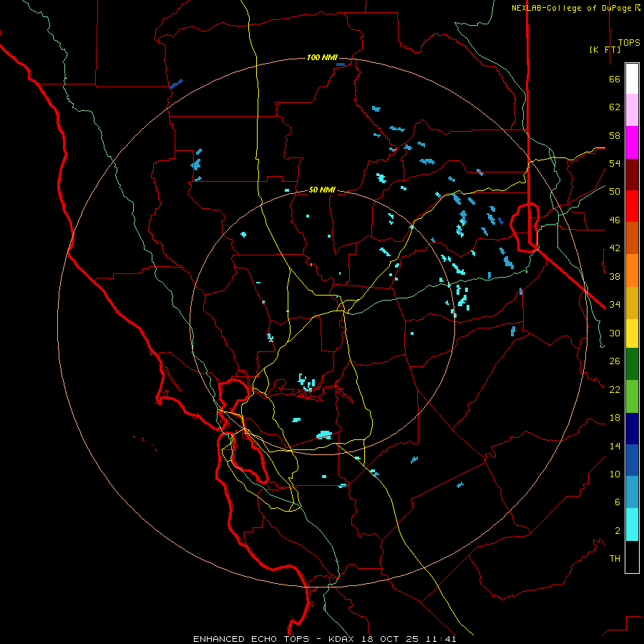Click the '62' legend value
644x644 pixels.
click(615, 107)
